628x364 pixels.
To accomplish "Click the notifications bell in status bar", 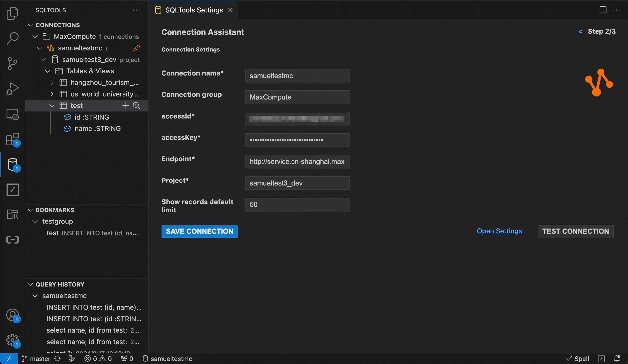I will 617,358.
